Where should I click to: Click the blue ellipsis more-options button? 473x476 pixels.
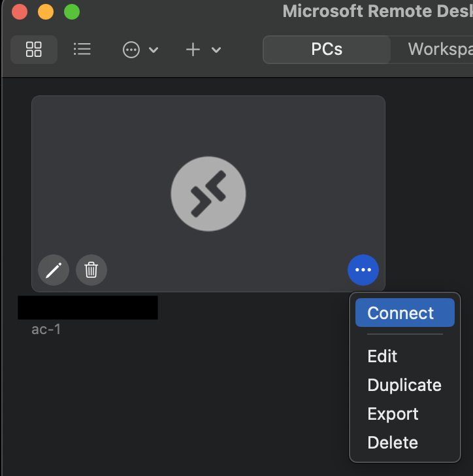[x=363, y=269]
